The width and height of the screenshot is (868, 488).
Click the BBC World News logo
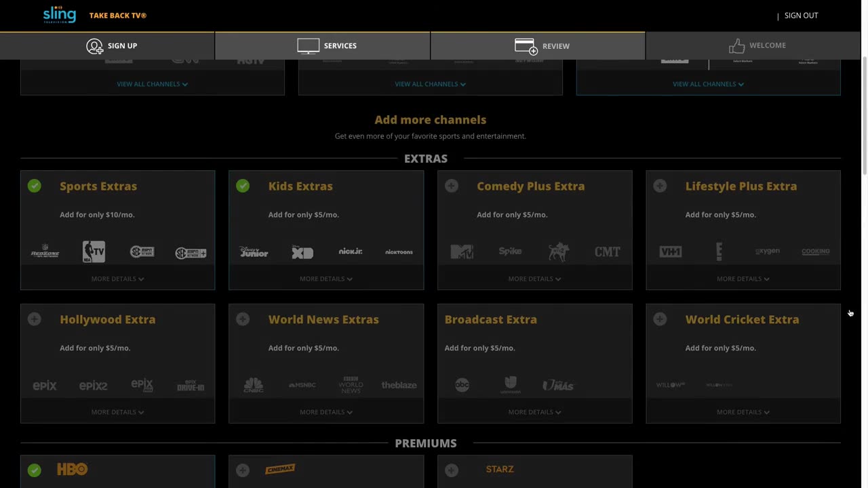(x=351, y=385)
